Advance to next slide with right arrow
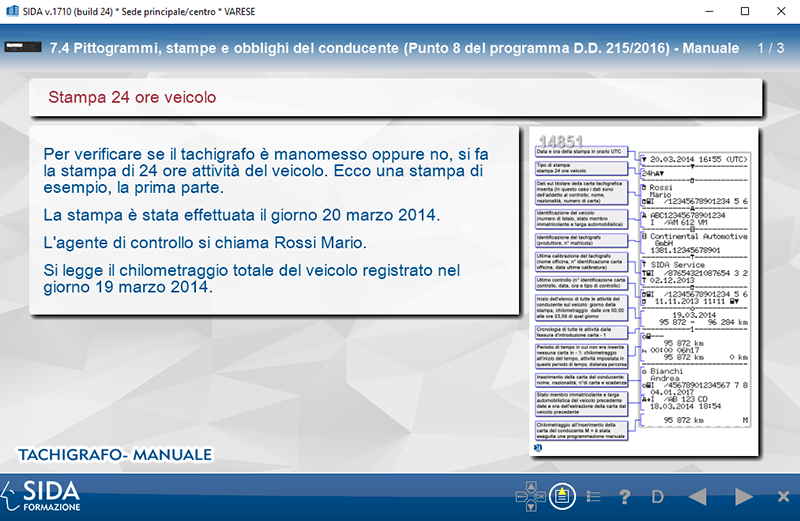 coord(743,496)
